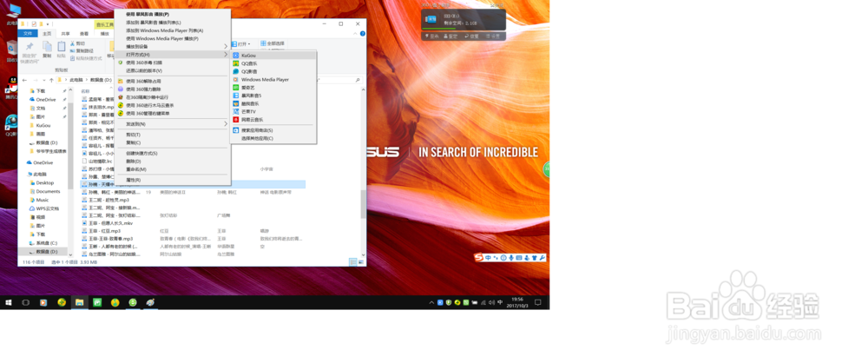Image resolution: width=868 pixels, height=363 pixels.
Task: Select Music folder in navigation pane
Action: (x=43, y=200)
